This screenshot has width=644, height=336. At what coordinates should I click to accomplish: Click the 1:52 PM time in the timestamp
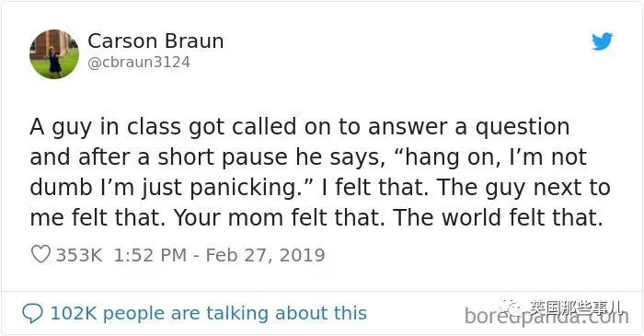150,255
